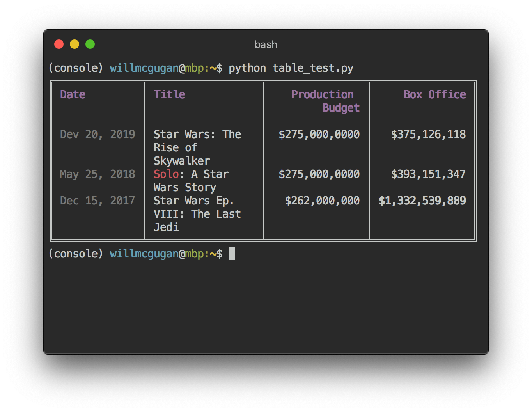Select the Dev 20, 2019 date cell
This screenshot has width=532, height=412.
(98, 134)
